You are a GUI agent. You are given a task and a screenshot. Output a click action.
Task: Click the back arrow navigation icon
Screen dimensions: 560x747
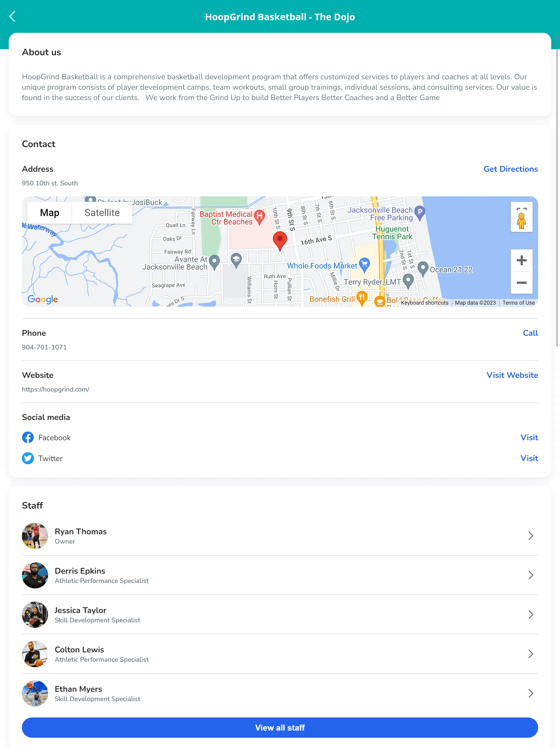[13, 16]
